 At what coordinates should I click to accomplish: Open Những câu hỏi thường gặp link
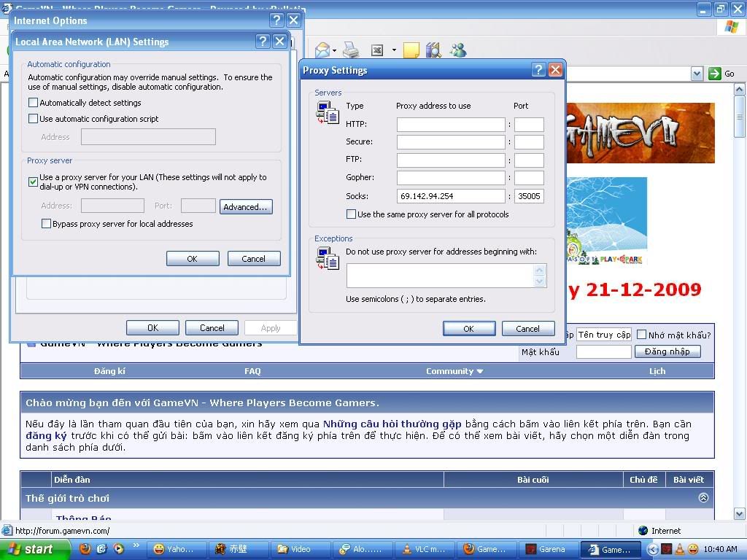[392, 424]
